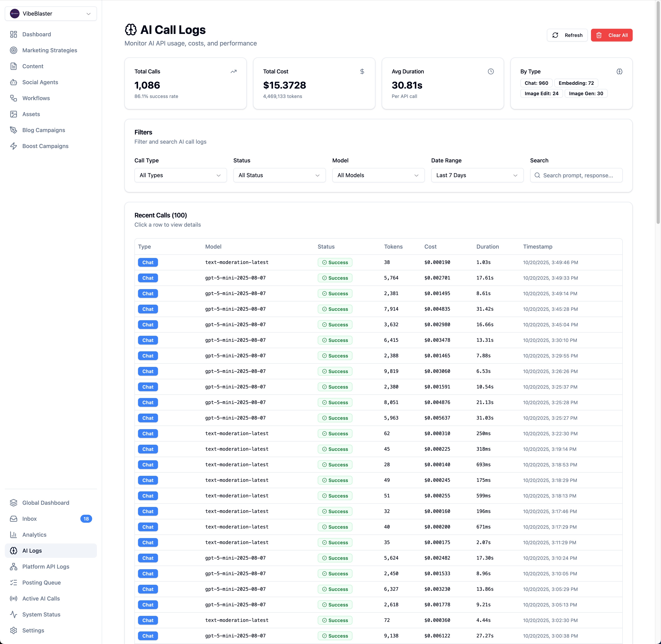Select the Dashboard grid icon

click(14, 34)
